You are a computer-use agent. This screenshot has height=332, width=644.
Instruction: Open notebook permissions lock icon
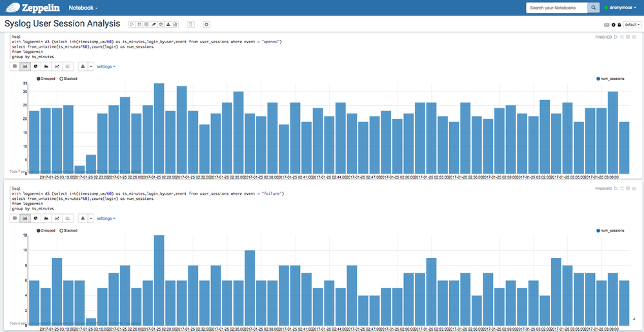[619, 24]
